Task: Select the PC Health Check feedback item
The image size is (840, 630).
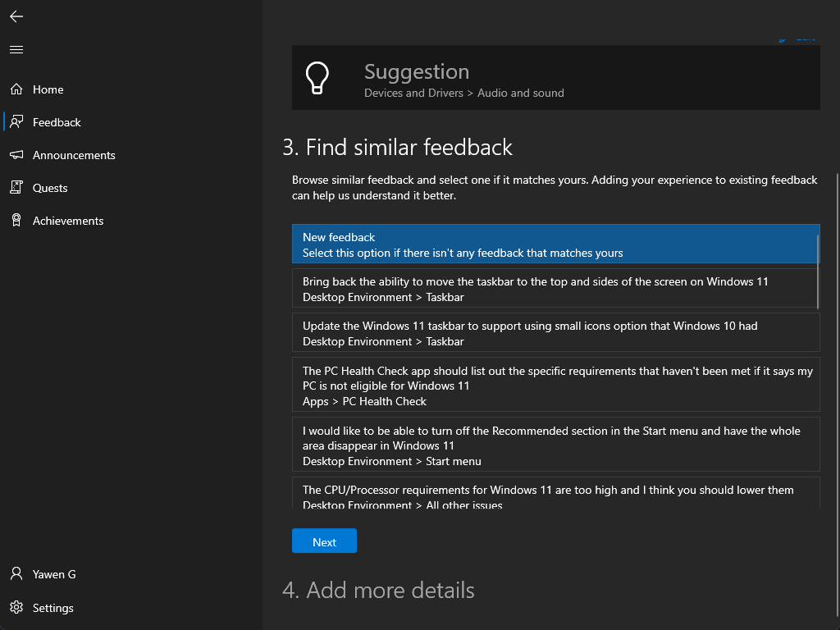Action: (x=555, y=386)
